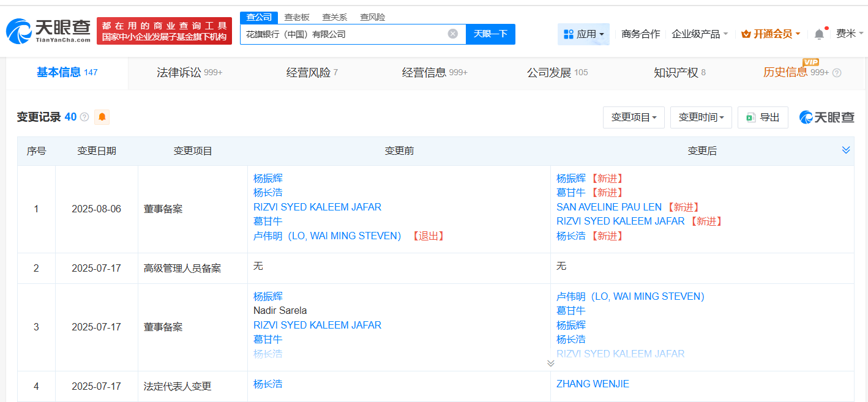The height and width of the screenshot is (402, 868).
Task: Click the 变更项目 column header
Action: 193,151
